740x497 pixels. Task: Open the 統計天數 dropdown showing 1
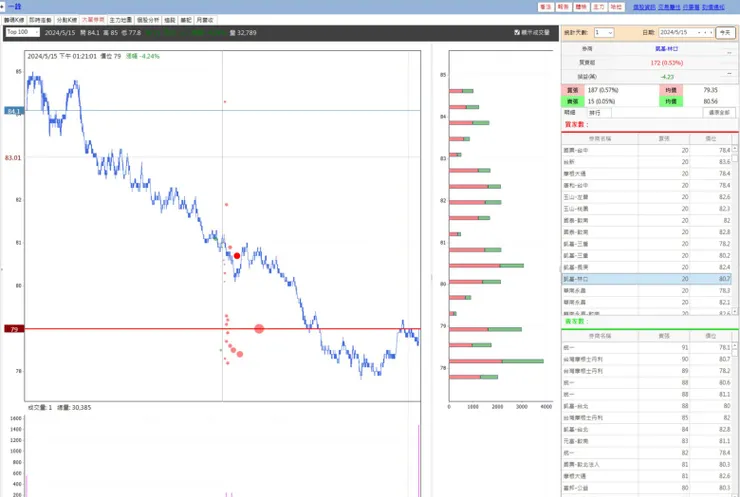click(604, 33)
